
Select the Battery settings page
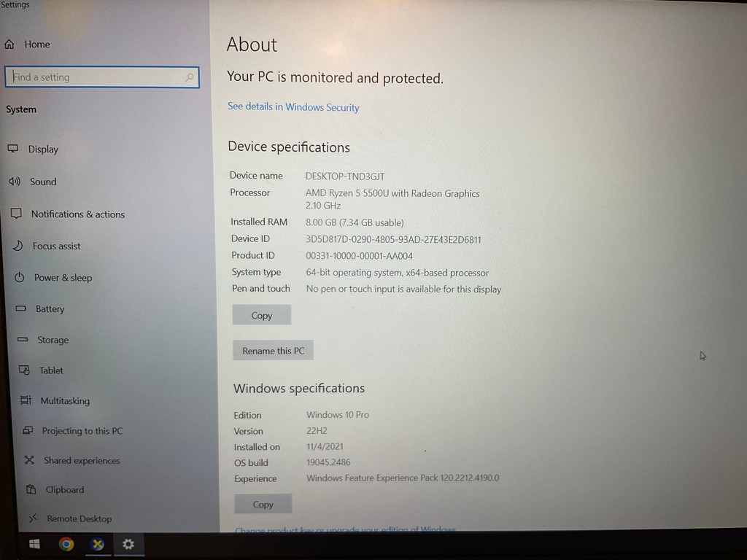pos(50,309)
